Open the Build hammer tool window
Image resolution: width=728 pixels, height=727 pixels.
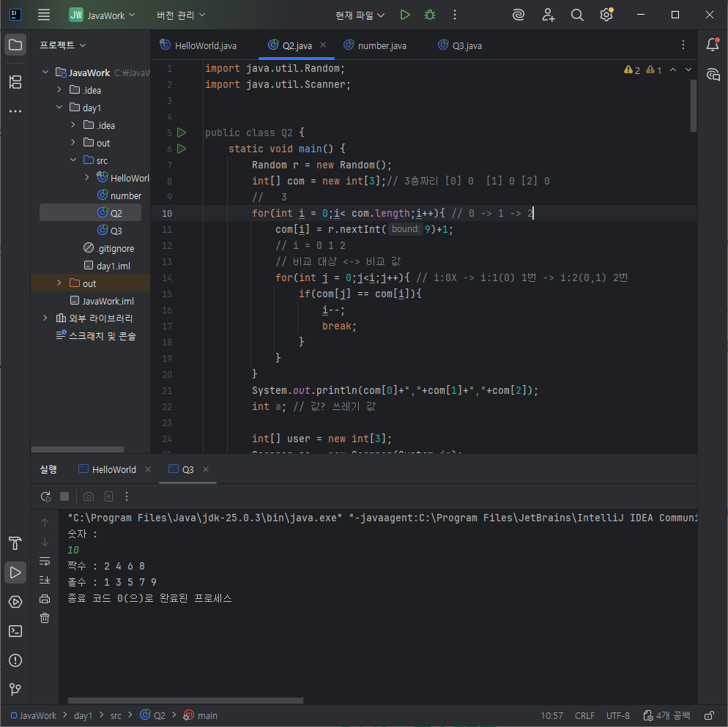(x=15, y=543)
